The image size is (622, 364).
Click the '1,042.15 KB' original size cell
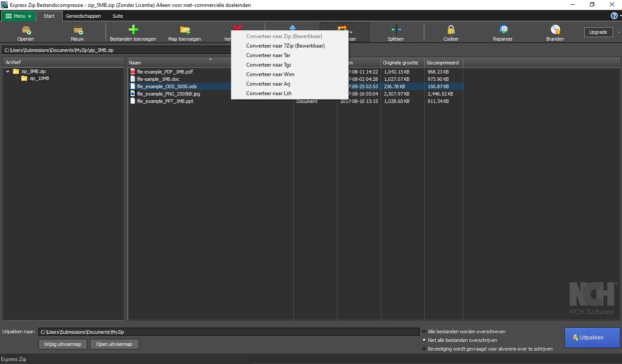pyautogui.click(x=397, y=72)
